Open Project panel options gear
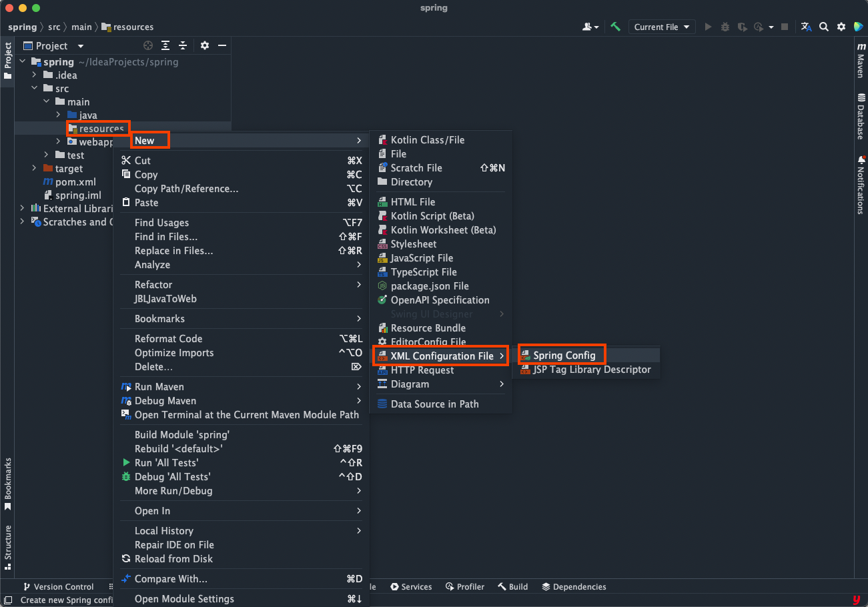 [205, 45]
